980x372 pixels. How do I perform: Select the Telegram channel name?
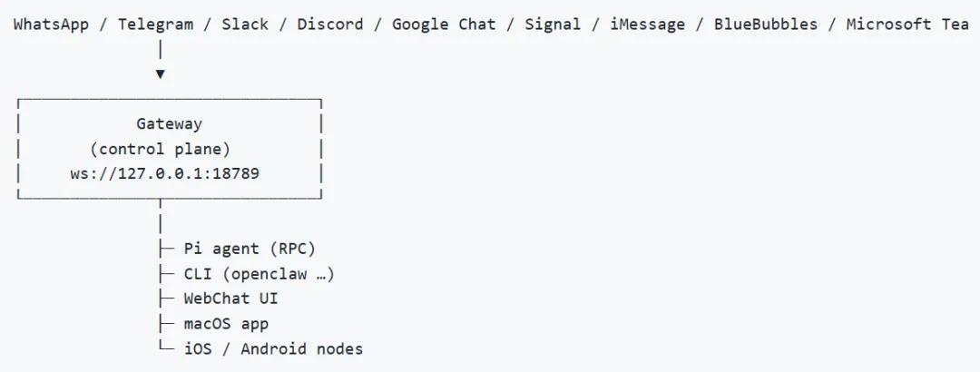[x=155, y=24]
